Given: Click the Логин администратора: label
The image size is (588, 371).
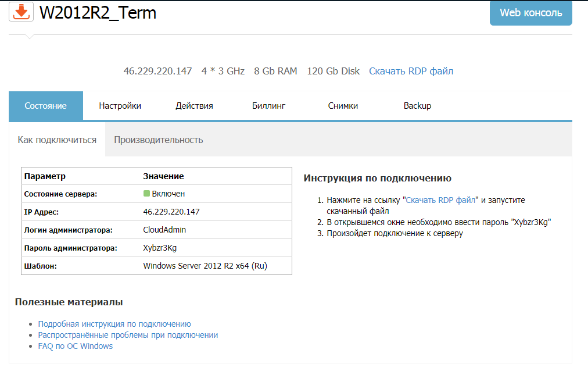Looking at the screenshot, I should click(68, 230).
